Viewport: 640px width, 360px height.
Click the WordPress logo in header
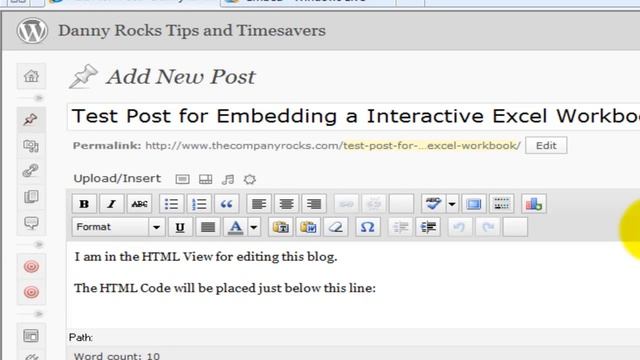32,31
